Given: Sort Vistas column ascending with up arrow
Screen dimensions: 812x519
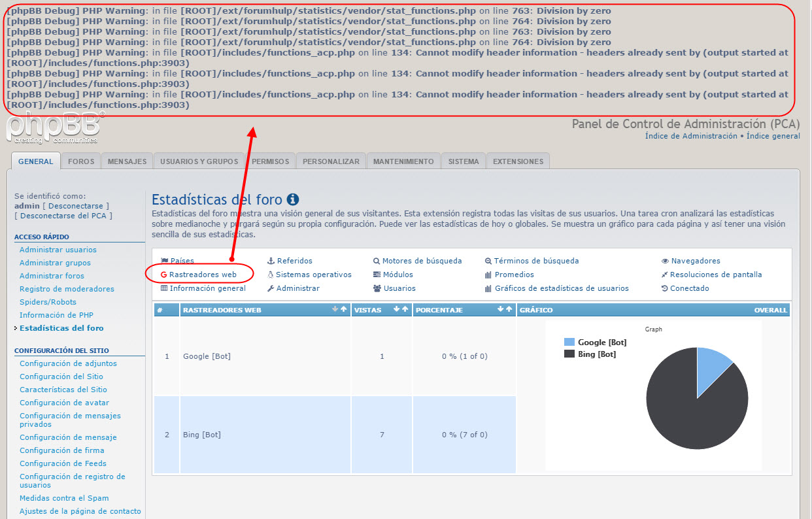Looking at the screenshot, I should (405, 310).
